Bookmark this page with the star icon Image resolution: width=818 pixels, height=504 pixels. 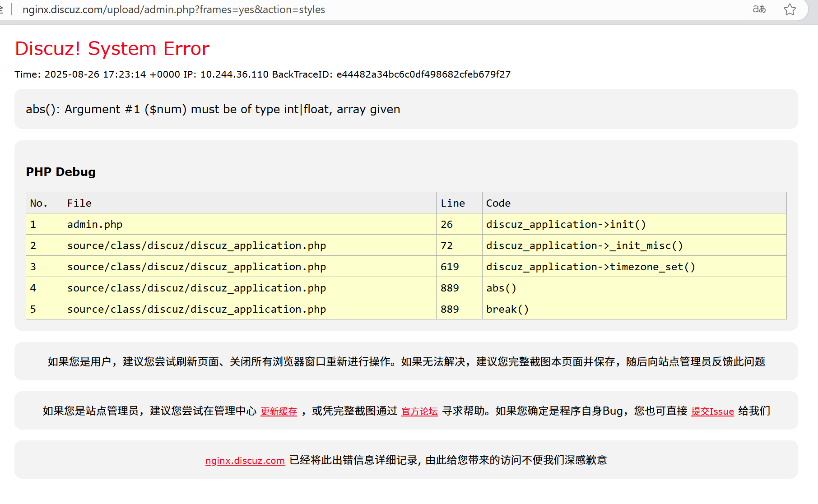[790, 9]
